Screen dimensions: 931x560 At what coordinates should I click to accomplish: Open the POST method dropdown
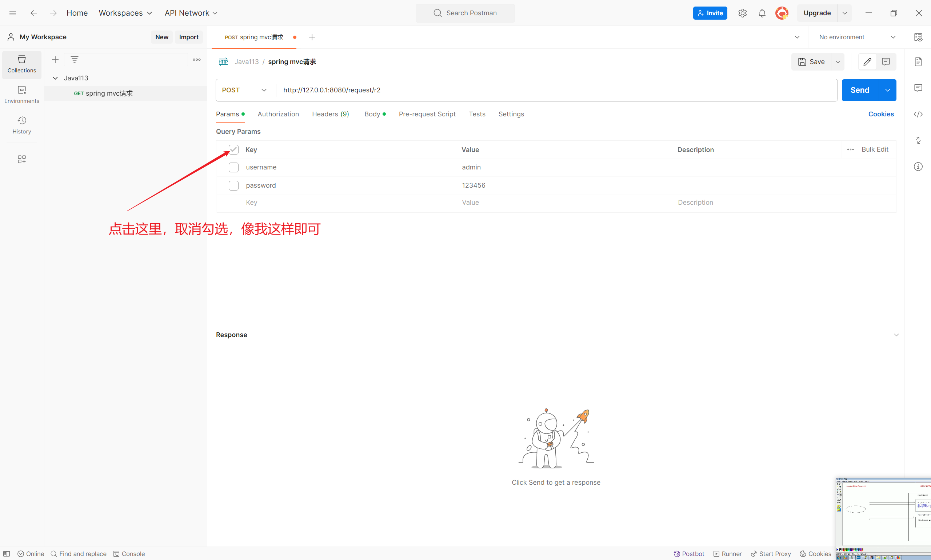coord(244,90)
